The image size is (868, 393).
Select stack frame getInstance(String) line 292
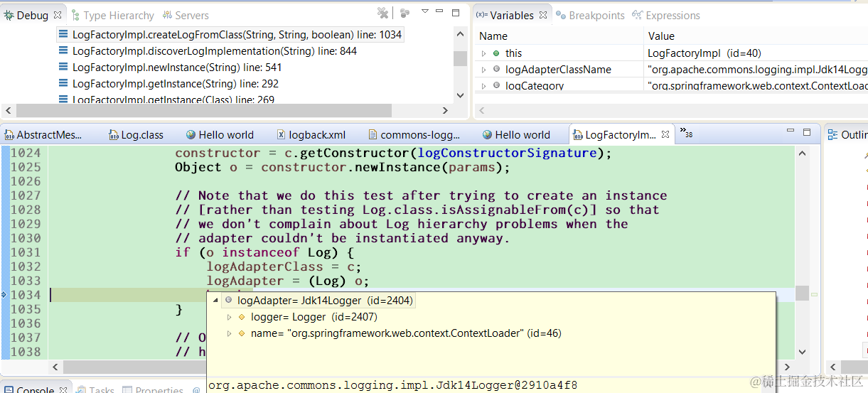(x=176, y=84)
